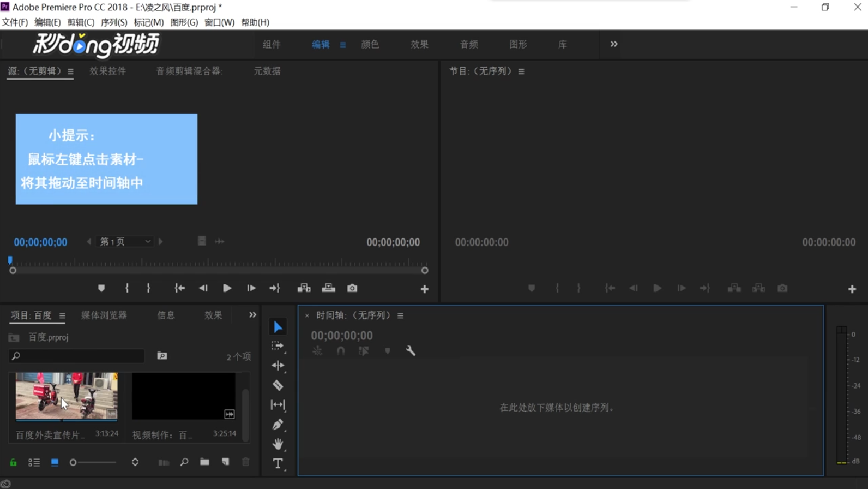
Task: Open 剪辑(C) menu
Action: 81,22
